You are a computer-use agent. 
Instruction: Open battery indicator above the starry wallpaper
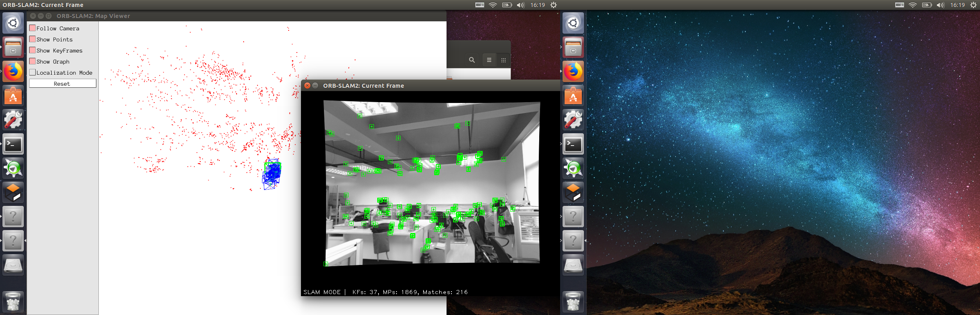(927, 5)
